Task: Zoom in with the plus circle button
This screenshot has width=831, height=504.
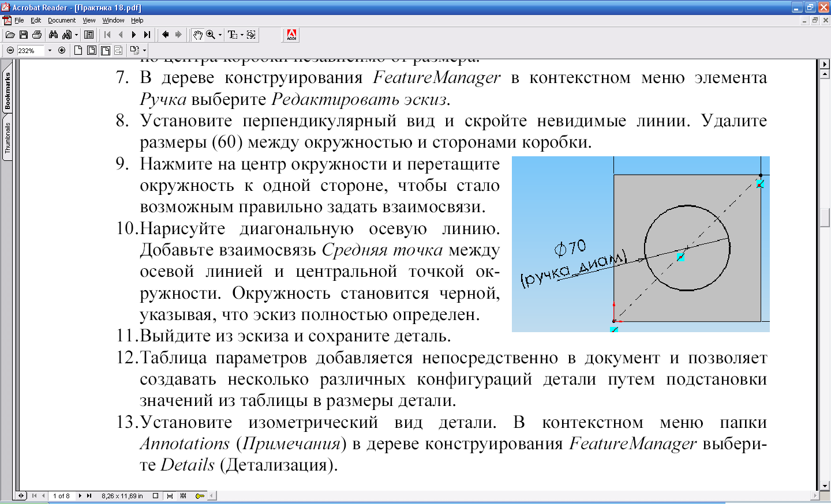Action: [62, 51]
